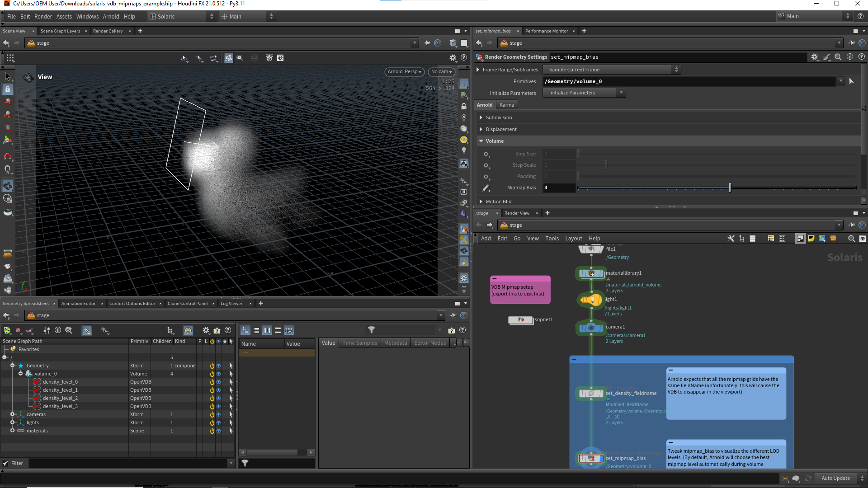This screenshot has width=868, height=488.
Task: Click the Mipmap Bias slider handle
Action: (x=730, y=188)
